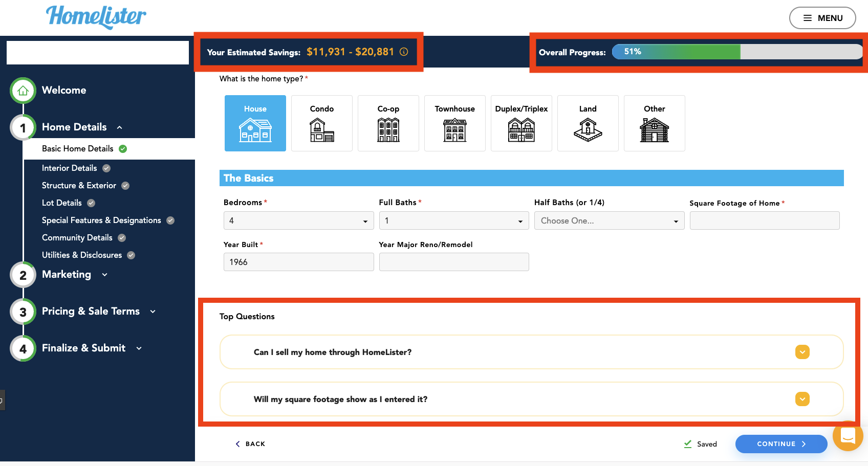
Task: Go to Lot Details in sidebar
Action: pos(62,203)
